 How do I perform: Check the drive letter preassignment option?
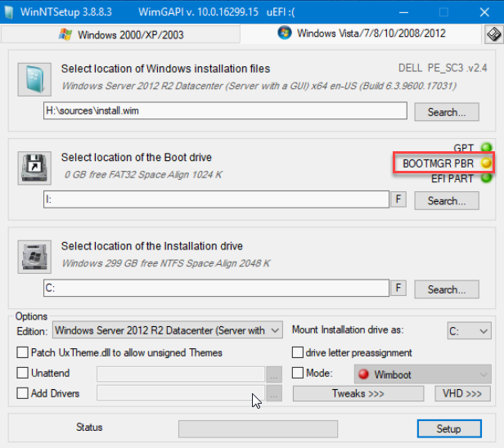pos(298,352)
